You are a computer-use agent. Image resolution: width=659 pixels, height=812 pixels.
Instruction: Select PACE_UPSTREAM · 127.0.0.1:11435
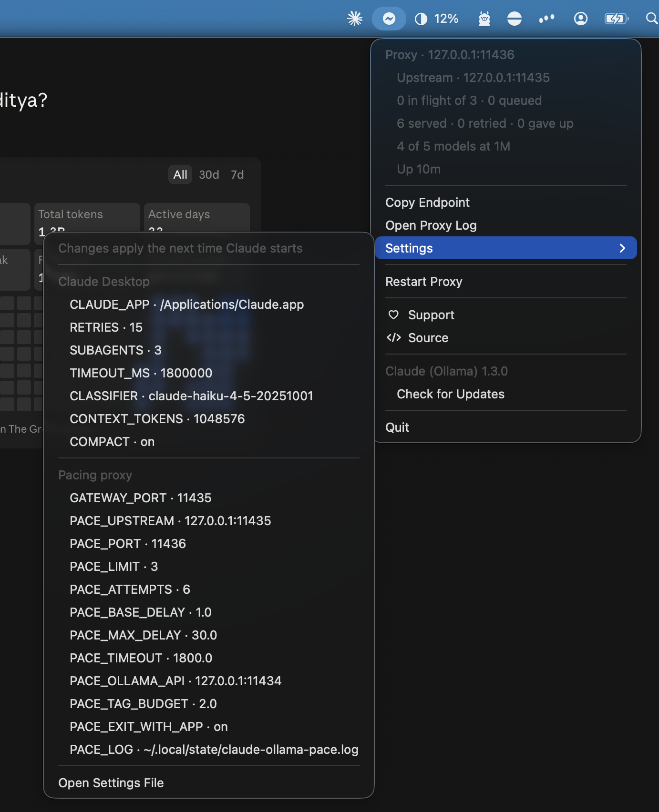(x=209, y=520)
